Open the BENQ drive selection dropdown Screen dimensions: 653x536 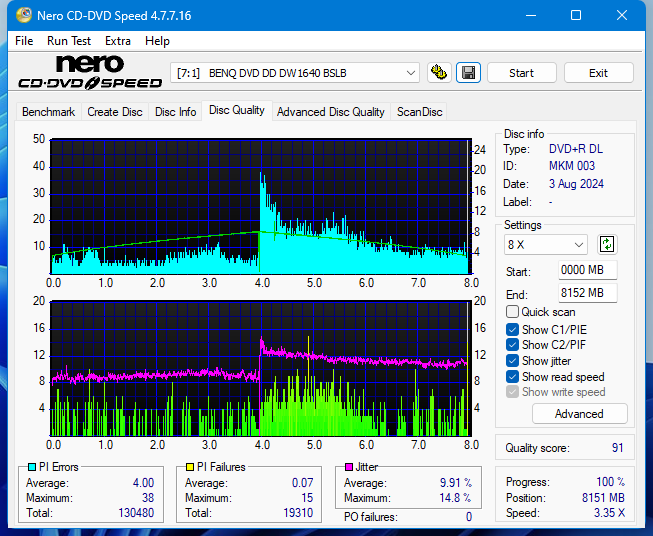click(x=295, y=73)
